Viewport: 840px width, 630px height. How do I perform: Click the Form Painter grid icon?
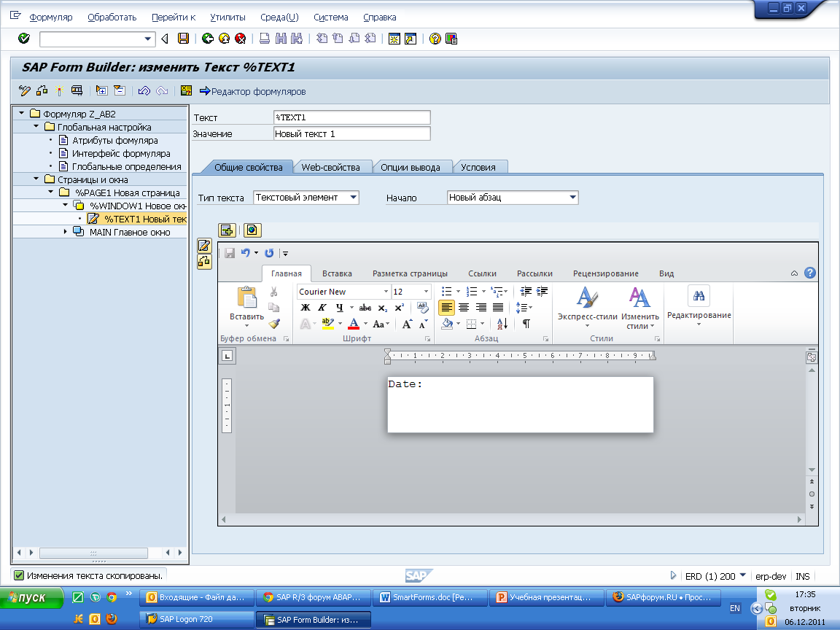click(186, 90)
